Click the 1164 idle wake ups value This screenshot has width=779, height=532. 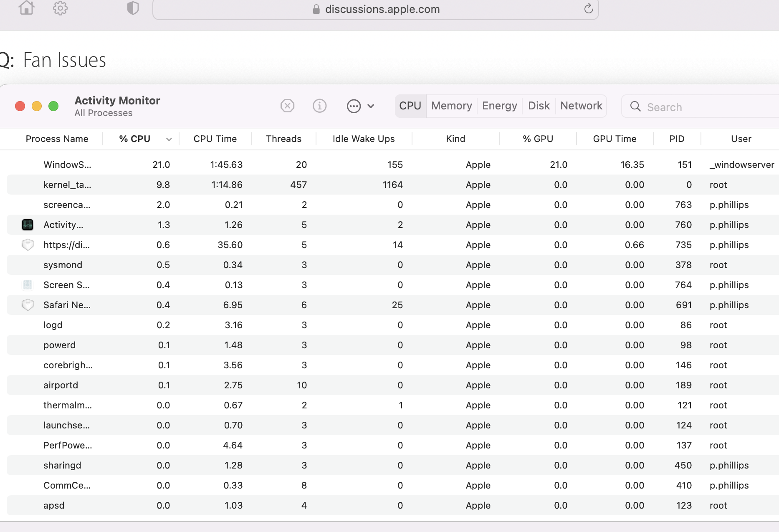tap(392, 185)
